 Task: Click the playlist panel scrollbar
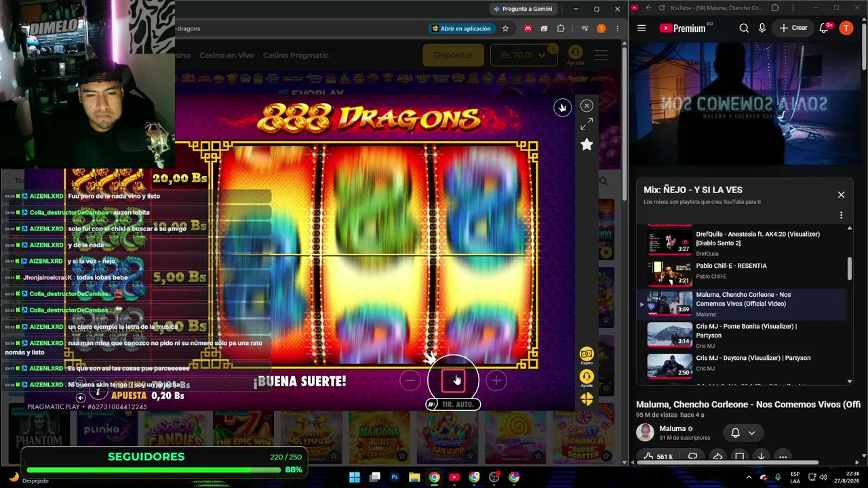(850, 268)
